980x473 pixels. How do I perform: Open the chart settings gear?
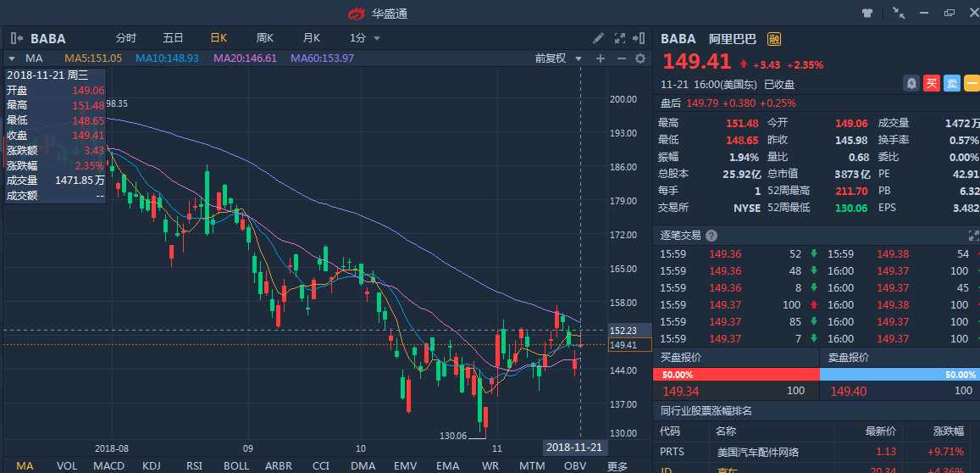640,58
